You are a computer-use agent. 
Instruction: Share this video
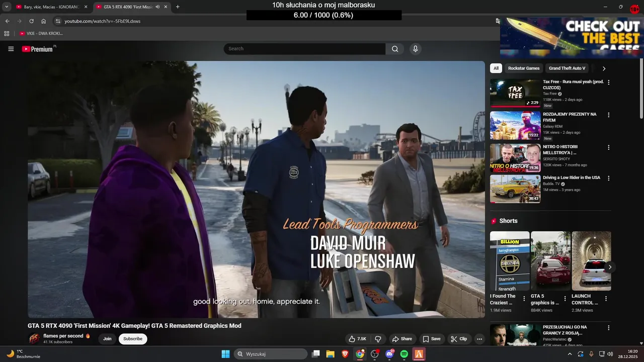[x=402, y=339]
